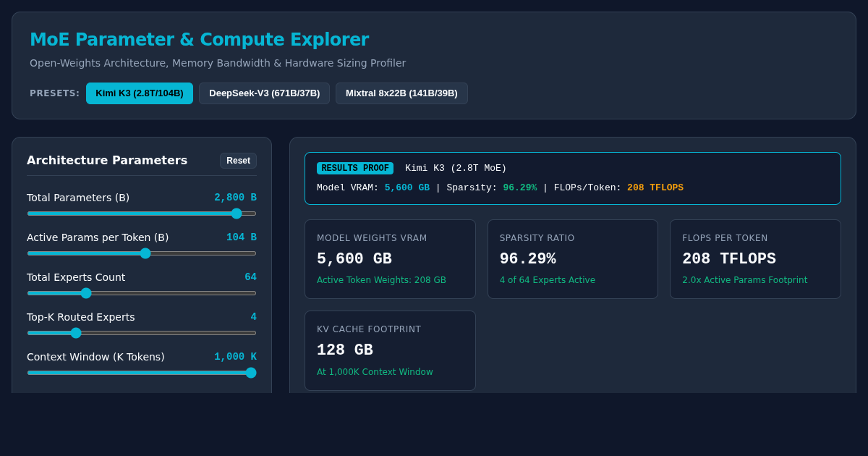Click the 96.29% value in Sparsity card
868x456 pixels.
click(528, 259)
